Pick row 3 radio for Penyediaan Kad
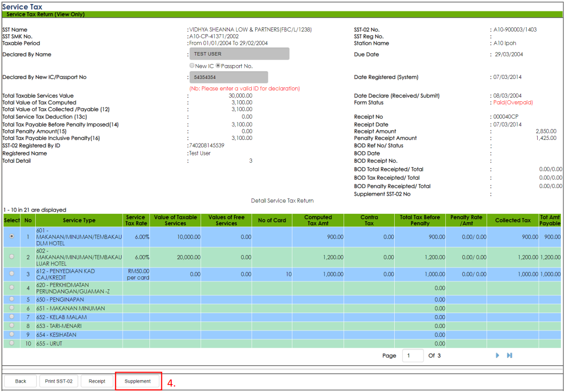 pyautogui.click(x=11, y=274)
